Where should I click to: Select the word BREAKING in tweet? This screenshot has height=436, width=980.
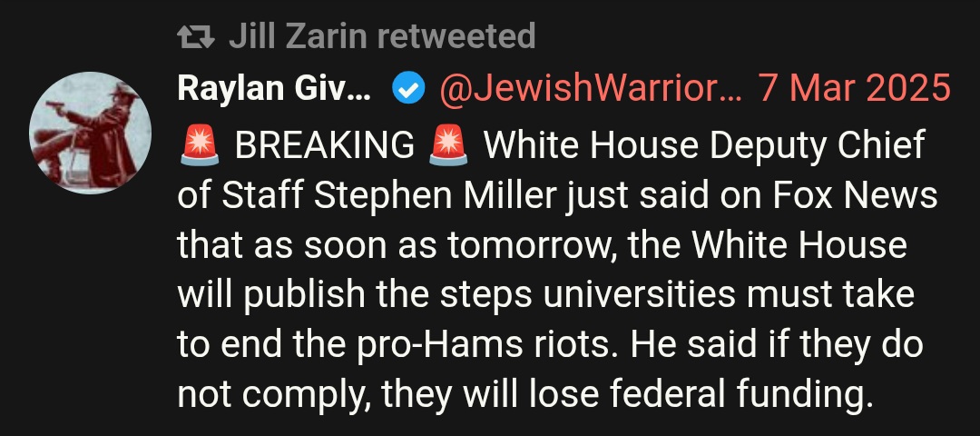[x=324, y=145]
